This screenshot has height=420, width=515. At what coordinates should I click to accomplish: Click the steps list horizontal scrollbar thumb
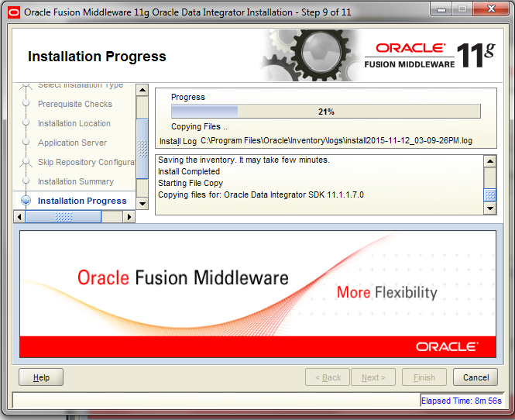pyautogui.click(x=64, y=217)
